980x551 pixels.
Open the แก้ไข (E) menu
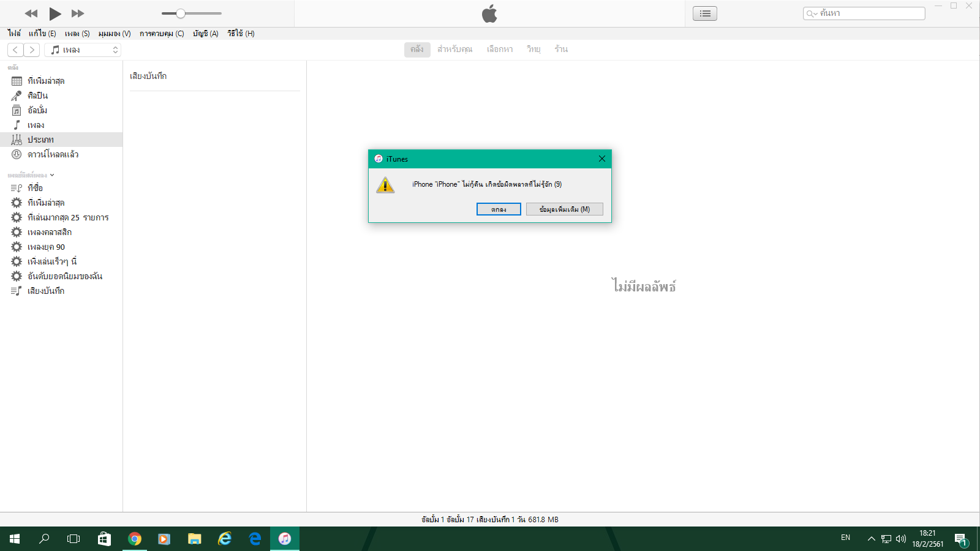42,34
